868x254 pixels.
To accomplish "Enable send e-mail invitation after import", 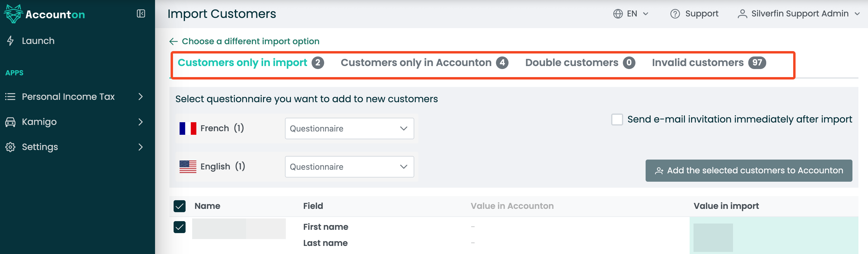I will point(617,120).
